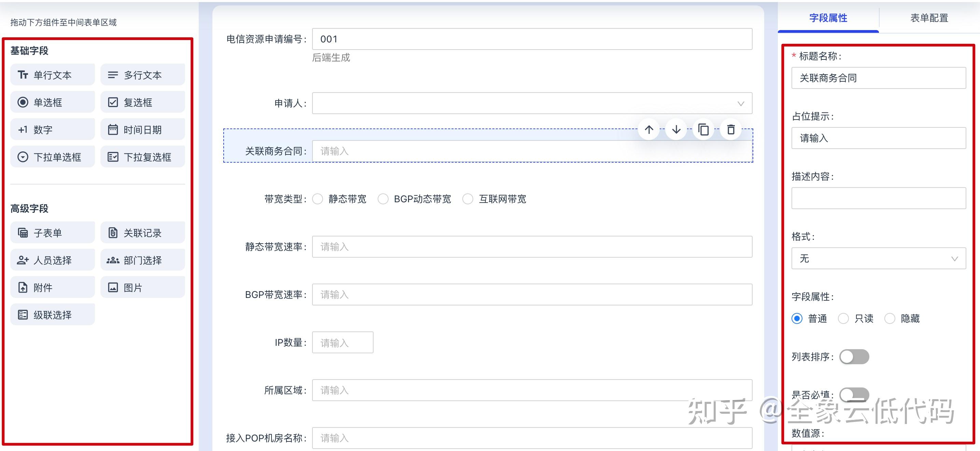
Task: Click the 电信资源申请编号 input field
Action: click(x=532, y=39)
